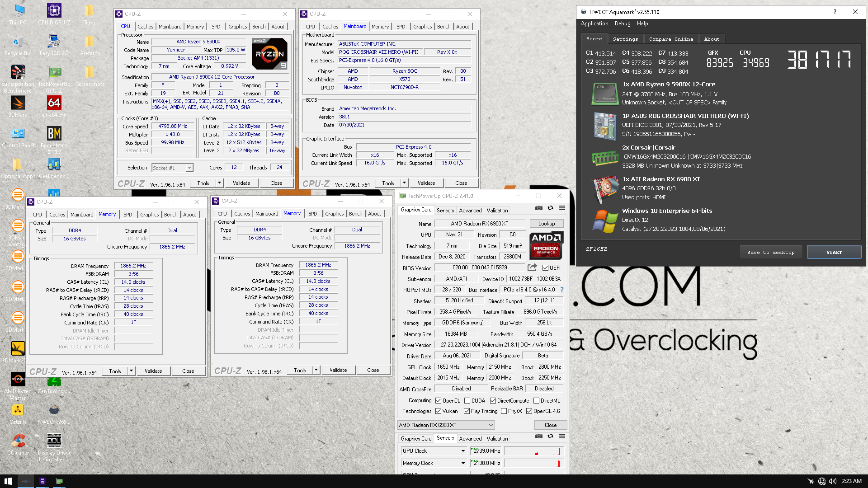Toggle the Vulkan checkbox
This screenshot has width=868, height=488.
click(x=438, y=411)
